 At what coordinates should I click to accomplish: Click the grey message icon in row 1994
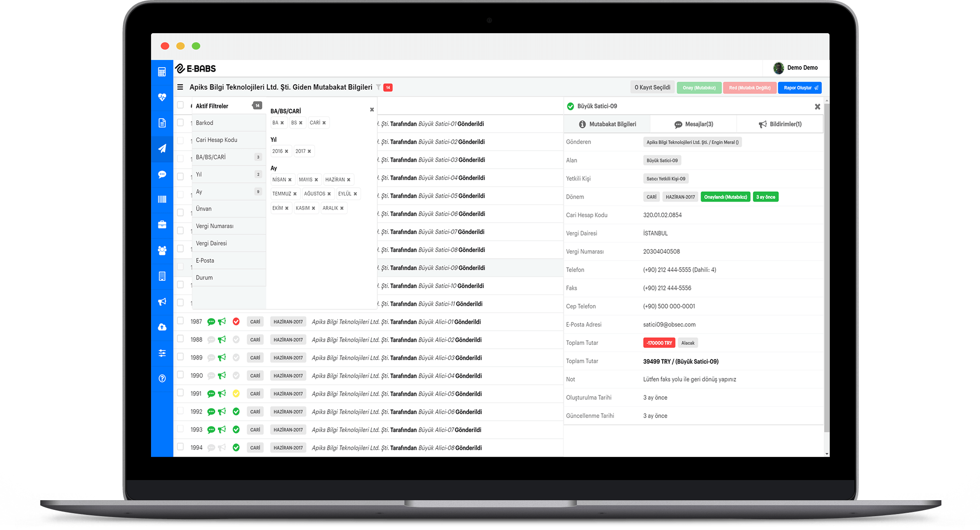pyautogui.click(x=211, y=448)
